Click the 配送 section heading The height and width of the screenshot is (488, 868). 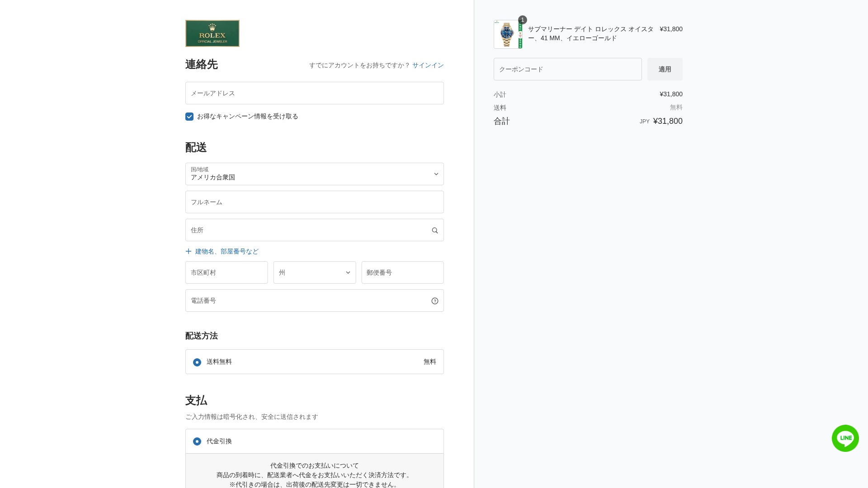coord(196,147)
